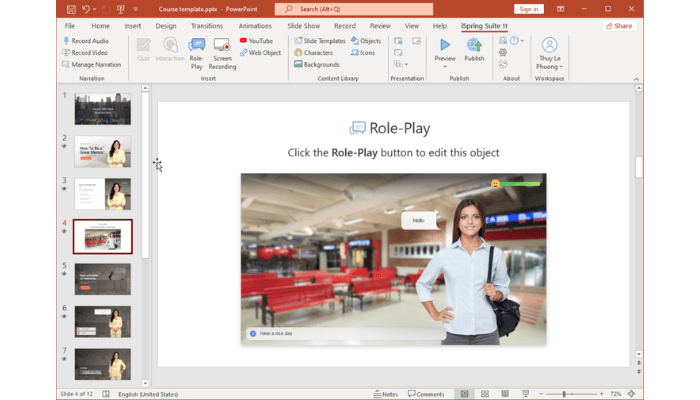Expand the Preview dropdown arrow
Viewport: 700px width, 400px height.
pyautogui.click(x=445, y=67)
